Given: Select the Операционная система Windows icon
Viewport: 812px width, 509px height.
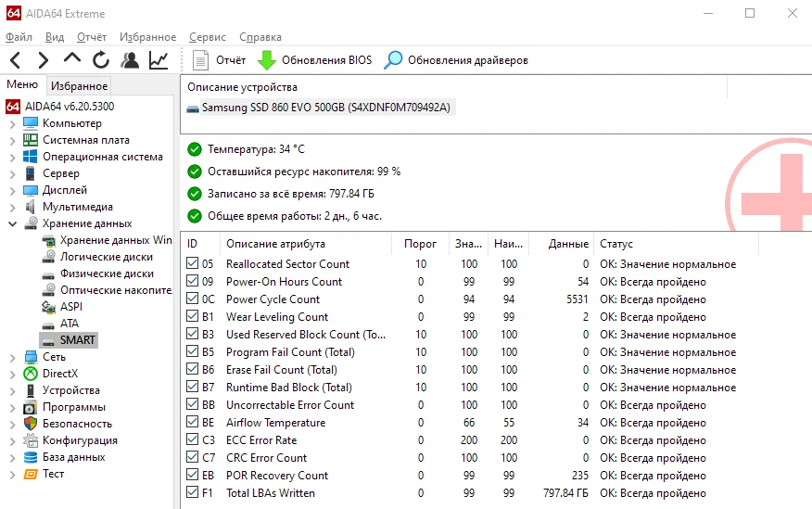Looking at the screenshot, I should 31,157.
